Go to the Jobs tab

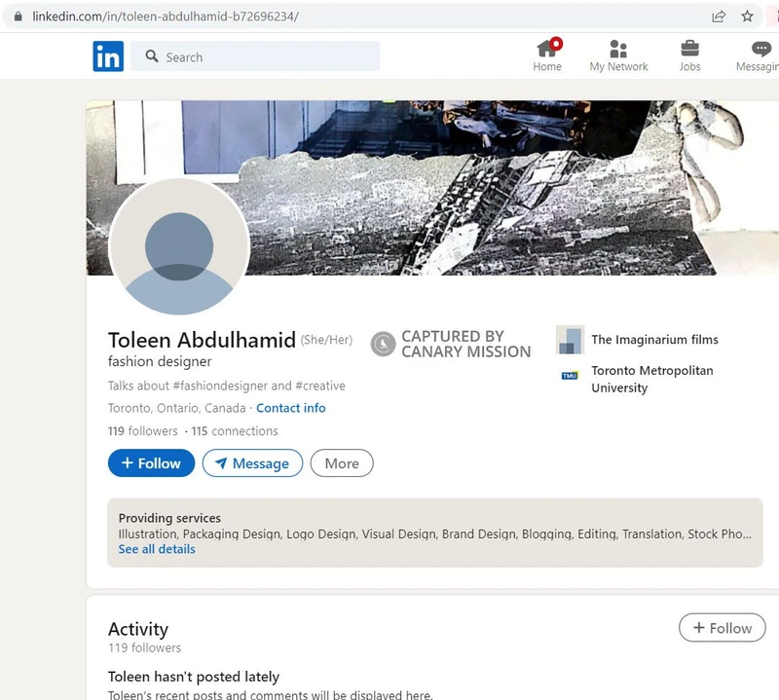coord(689,55)
